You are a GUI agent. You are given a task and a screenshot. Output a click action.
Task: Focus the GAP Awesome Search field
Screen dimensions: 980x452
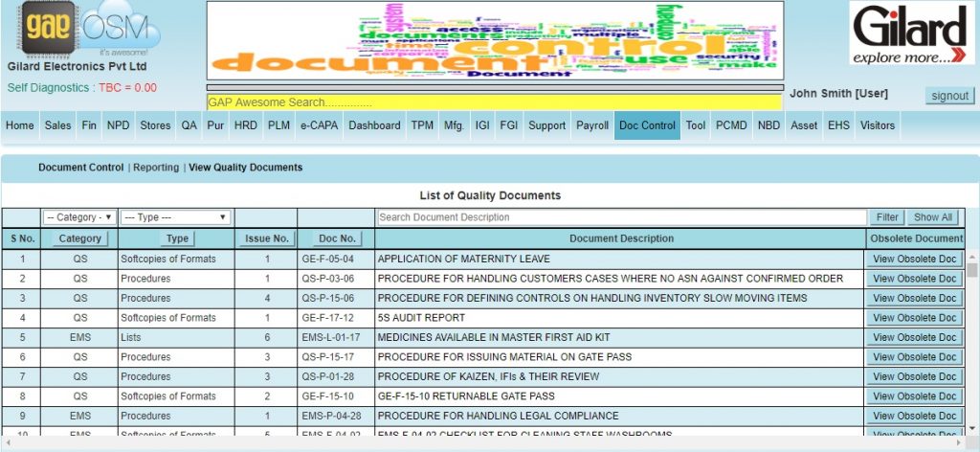[495, 102]
